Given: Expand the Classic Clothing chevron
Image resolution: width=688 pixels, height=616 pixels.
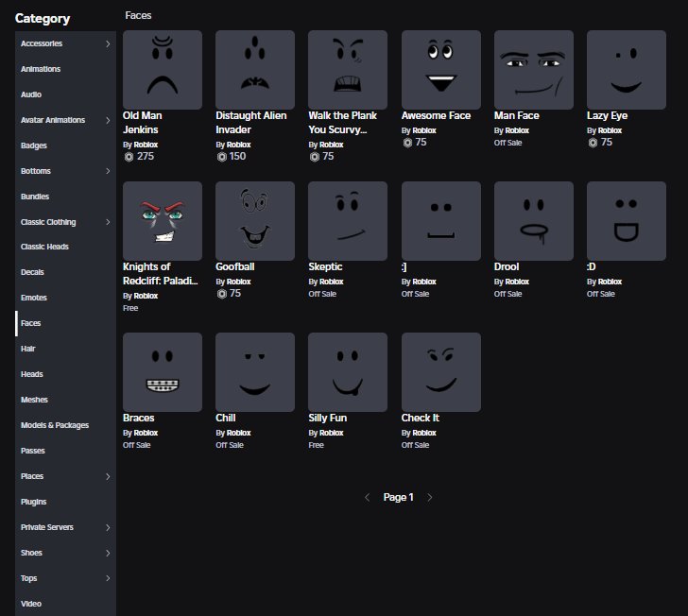Looking at the screenshot, I should 108,222.
